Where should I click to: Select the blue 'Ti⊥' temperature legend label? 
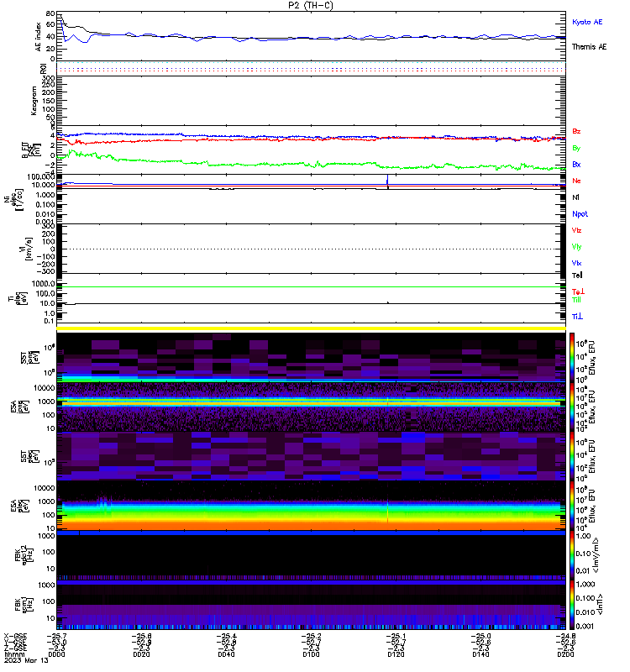pyautogui.click(x=577, y=317)
